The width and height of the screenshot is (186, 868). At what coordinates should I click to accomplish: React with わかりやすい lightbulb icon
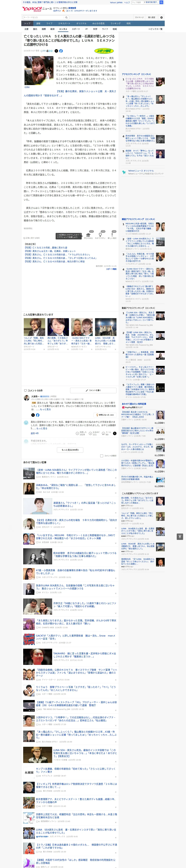[100, 235]
